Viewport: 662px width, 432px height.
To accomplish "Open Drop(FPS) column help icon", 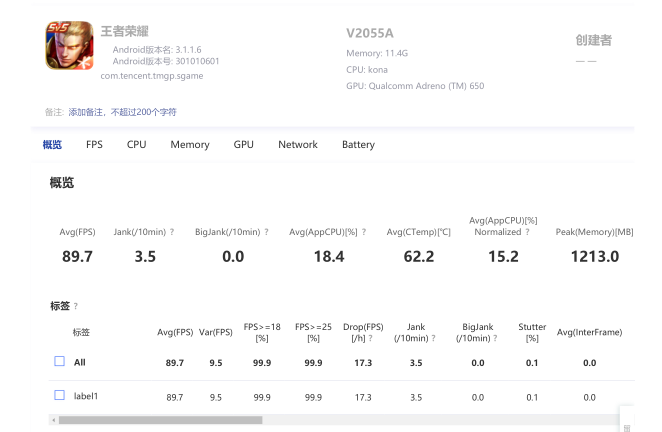I will pyautogui.click(x=371, y=338).
